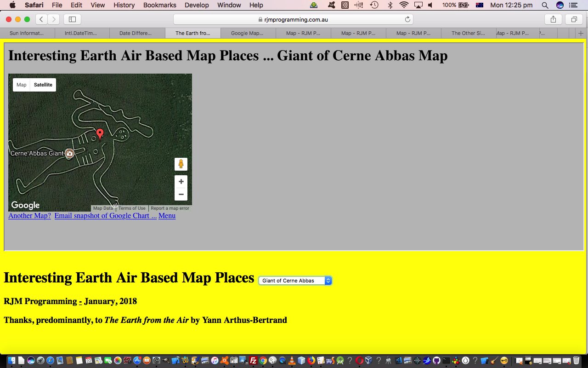
Task: Open Wi-Fi status menu
Action: pos(404,5)
